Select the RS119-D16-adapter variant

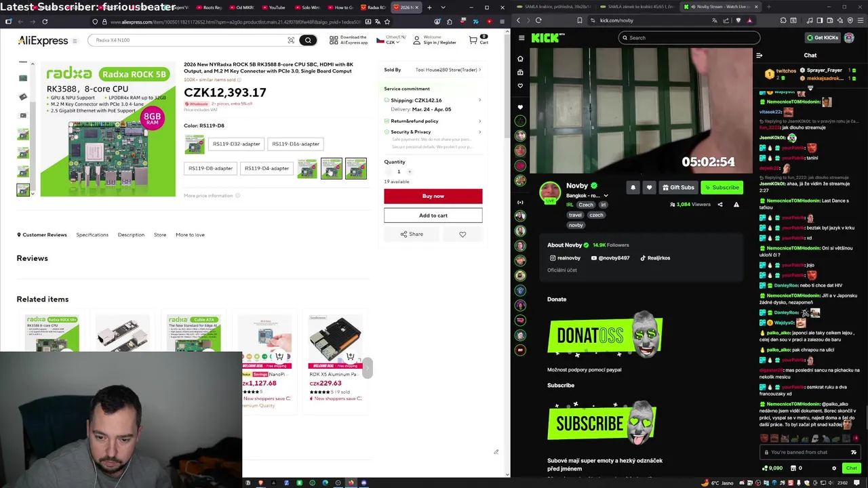tap(296, 144)
